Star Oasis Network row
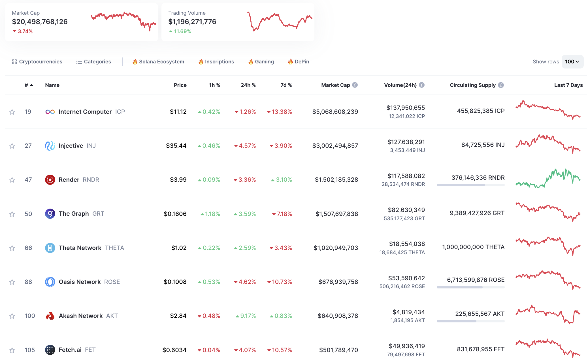Image resolution: width=588 pixels, height=364 pixels. (12, 282)
